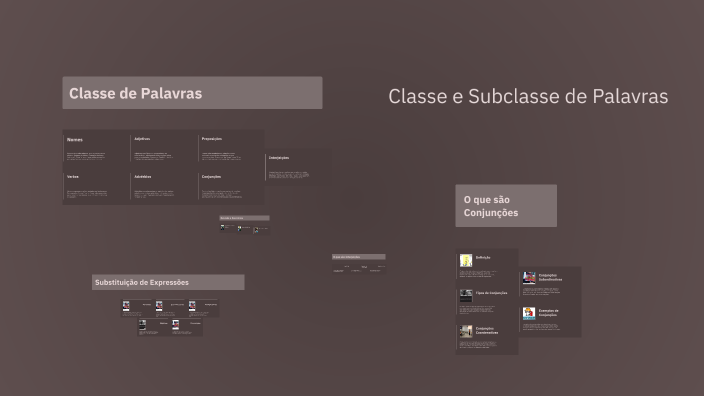
Task: Click the 'Conjunções Subordinativas' label
Action: click(x=550, y=277)
